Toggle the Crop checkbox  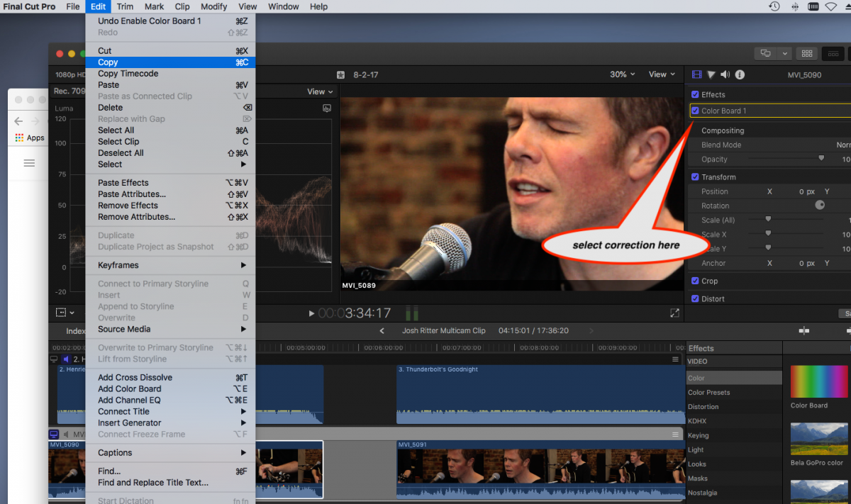click(x=695, y=281)
